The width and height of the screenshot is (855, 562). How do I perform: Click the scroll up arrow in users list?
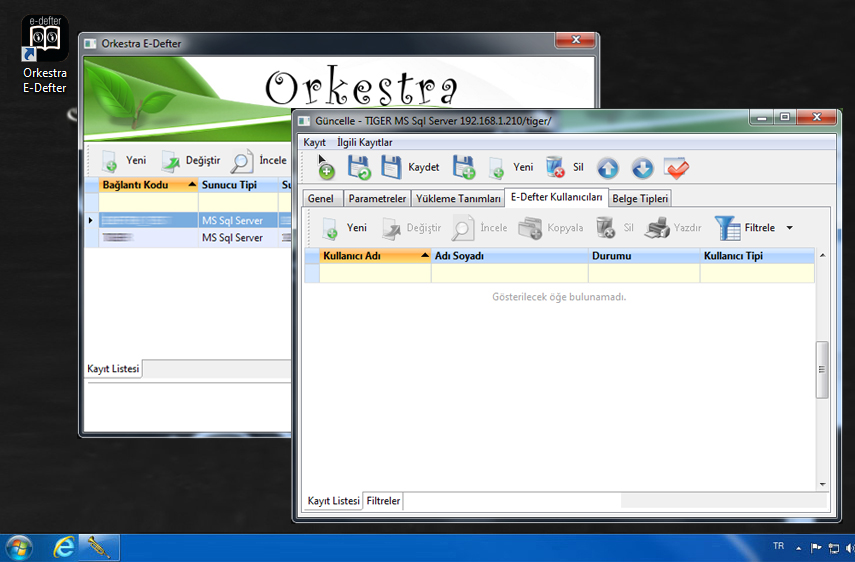(822, 255)
